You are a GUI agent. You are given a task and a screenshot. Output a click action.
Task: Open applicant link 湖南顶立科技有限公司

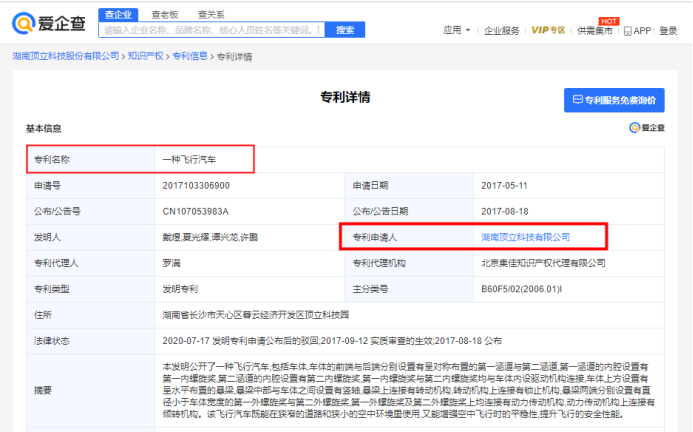(525, 237)
